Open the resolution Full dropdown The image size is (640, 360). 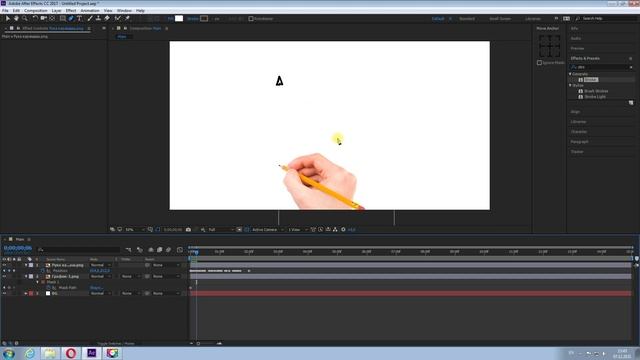point(221,230)
